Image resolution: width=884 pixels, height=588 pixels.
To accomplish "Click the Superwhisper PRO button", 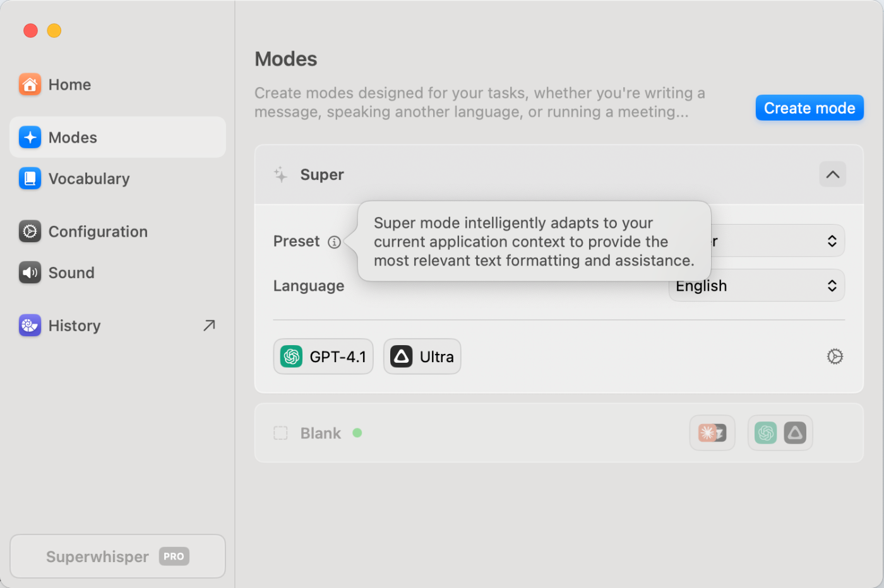I will [x=117, y=556].
